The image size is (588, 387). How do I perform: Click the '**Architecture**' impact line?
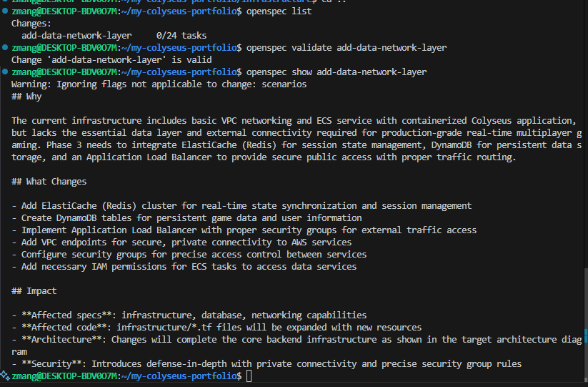297,346
